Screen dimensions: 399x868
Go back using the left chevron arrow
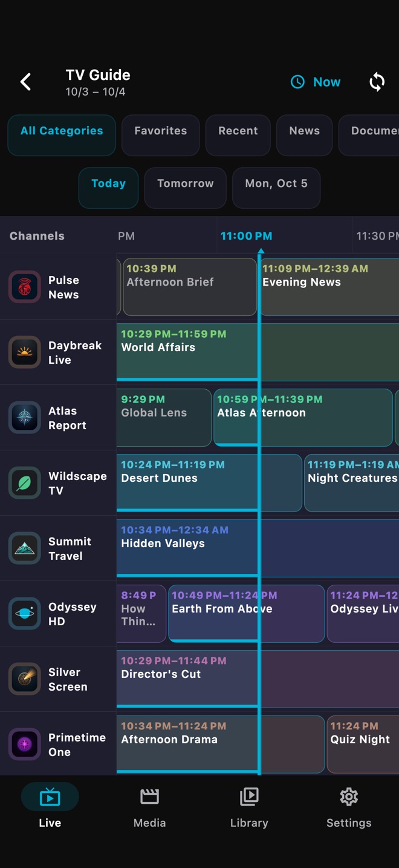[25, 82]
